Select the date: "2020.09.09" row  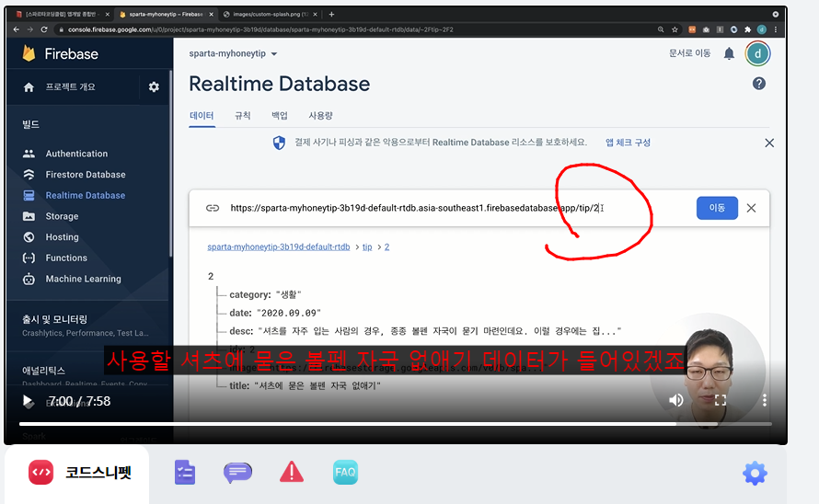(x=275, y=313)
